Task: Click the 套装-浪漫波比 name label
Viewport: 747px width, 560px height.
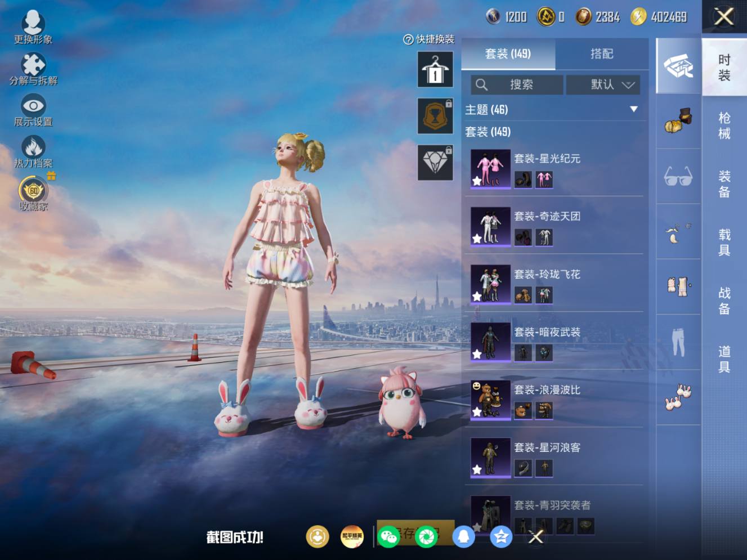Action: tap(547, 389)
